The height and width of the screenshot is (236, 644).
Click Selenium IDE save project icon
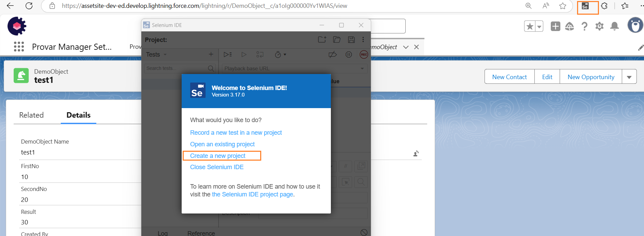click(x=351, y=40)
